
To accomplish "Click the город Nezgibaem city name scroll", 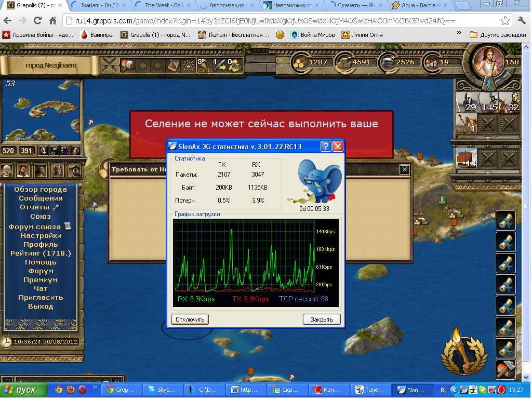I will 51,65.
